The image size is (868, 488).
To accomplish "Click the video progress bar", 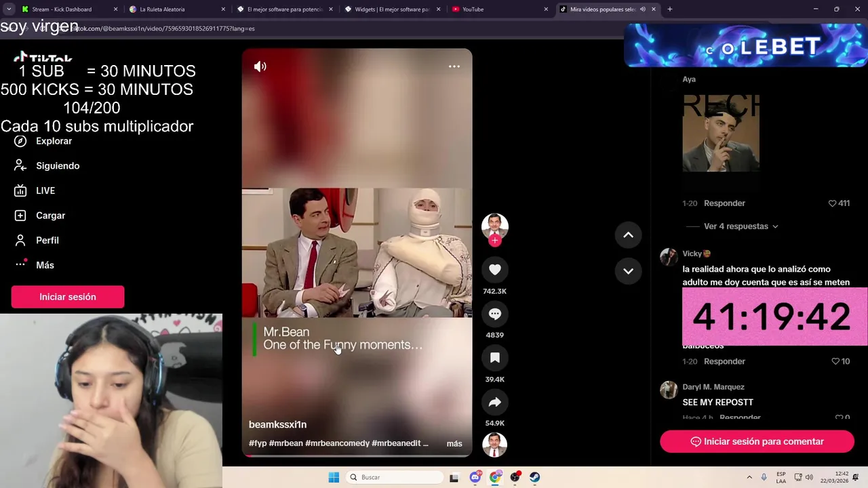I will pyautogui.click(x=357, y=455).
